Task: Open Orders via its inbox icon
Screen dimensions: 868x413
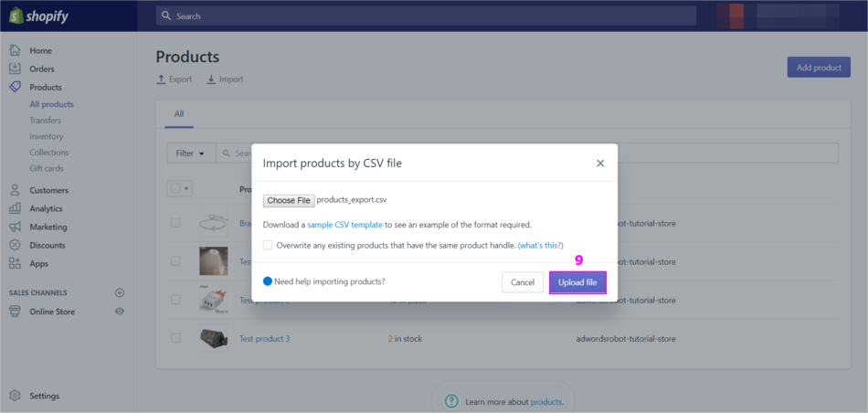Action: (x=15, y=69)
